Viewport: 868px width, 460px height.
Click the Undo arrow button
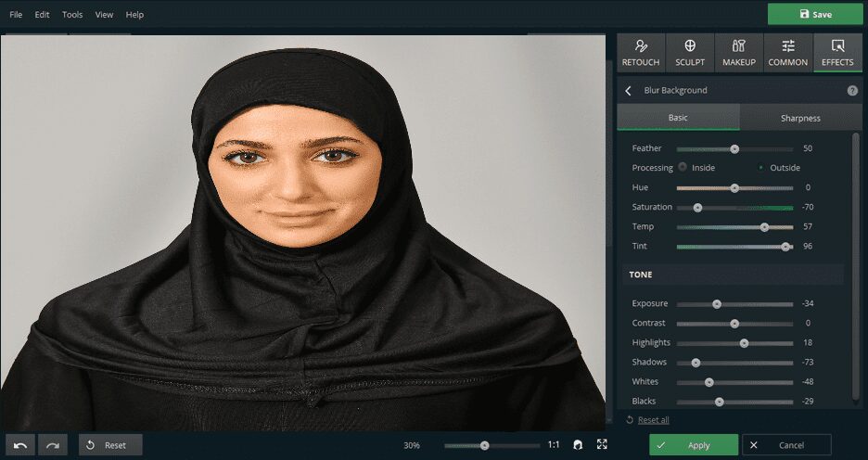20,445
